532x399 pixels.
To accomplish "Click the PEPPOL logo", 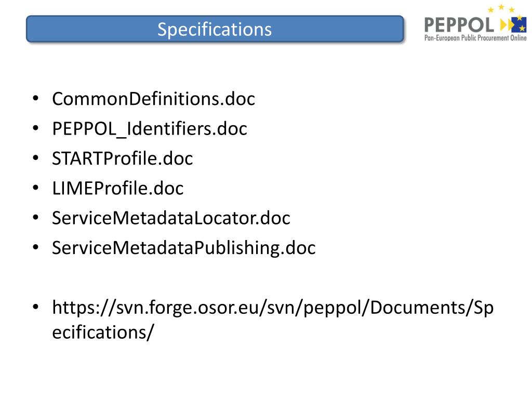I will (x=475, y=23).
